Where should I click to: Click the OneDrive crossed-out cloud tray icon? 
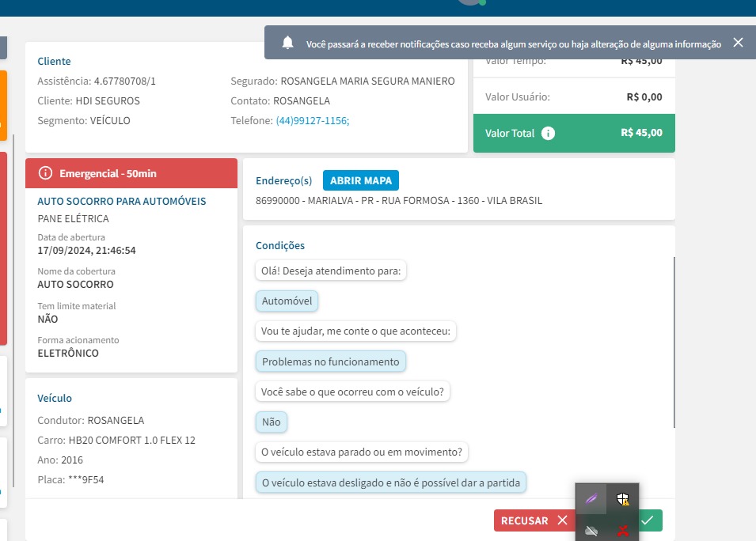coord(591,531)
